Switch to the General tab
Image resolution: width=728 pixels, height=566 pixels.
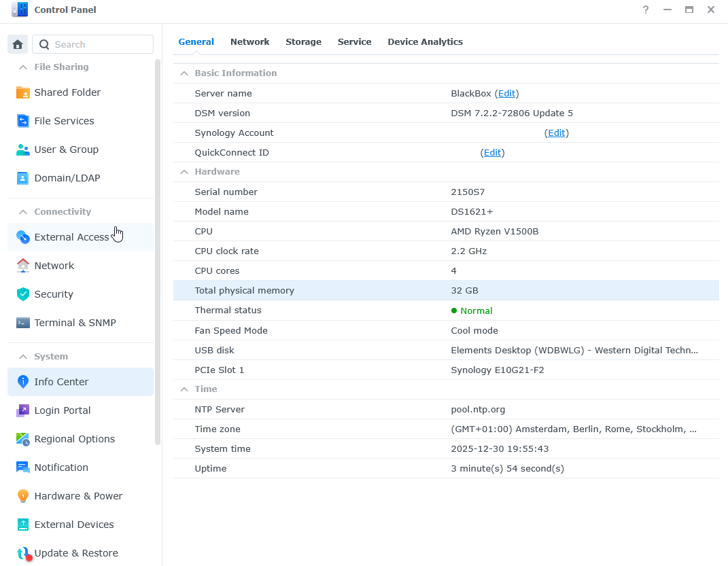click(x=196, y=41)
